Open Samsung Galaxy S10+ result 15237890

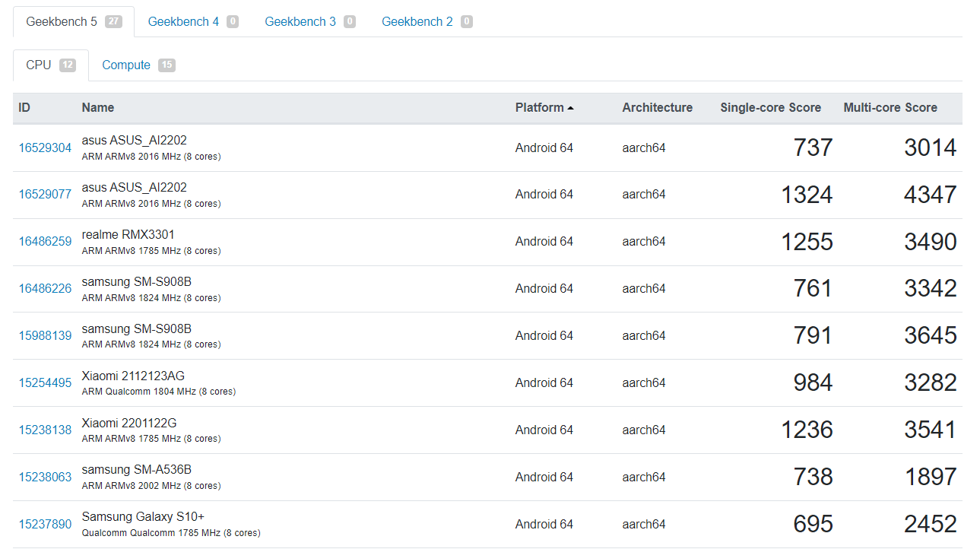[x=45, y=525]
